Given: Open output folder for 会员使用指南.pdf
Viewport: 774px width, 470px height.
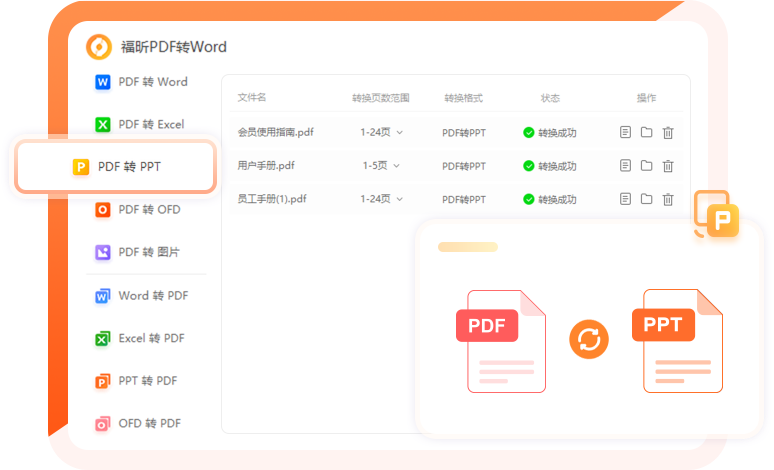Looking at the screenshot, I should (646, 132).
